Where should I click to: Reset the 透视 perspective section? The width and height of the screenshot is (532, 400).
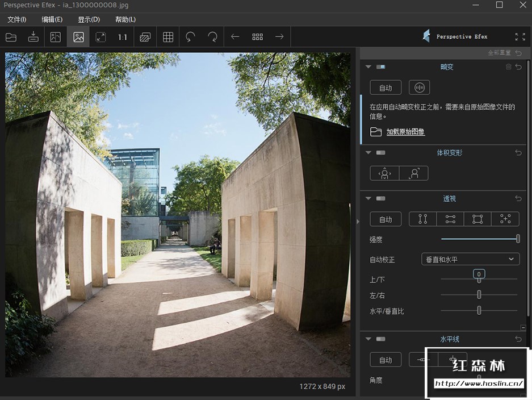pyautogui.click(x=518, y=198)
